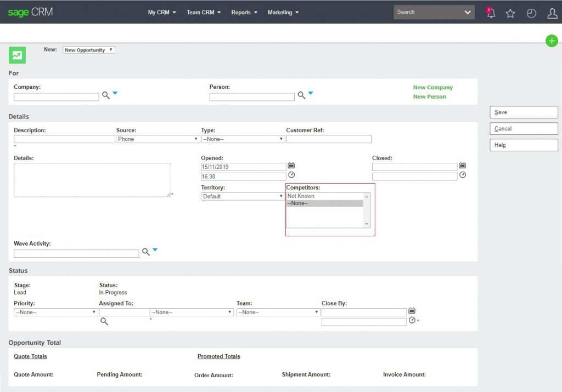Click the New Company link

pos(432,87)
